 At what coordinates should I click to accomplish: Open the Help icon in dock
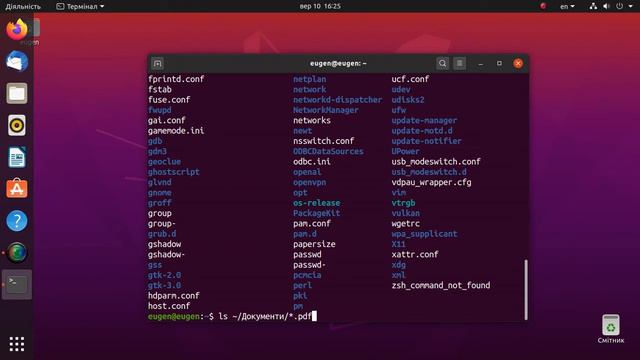17,221
